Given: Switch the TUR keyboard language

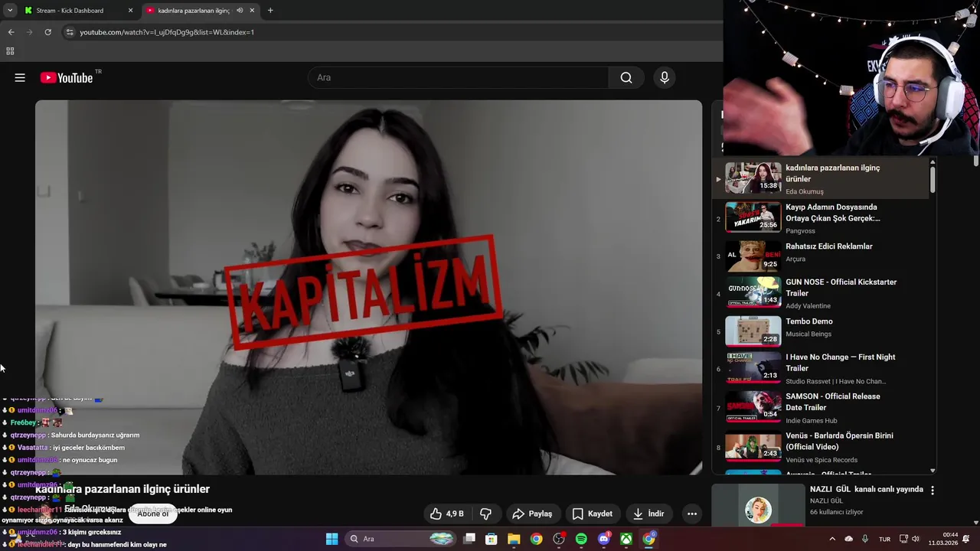Looking at the screenshot, I should click(885, 539).
